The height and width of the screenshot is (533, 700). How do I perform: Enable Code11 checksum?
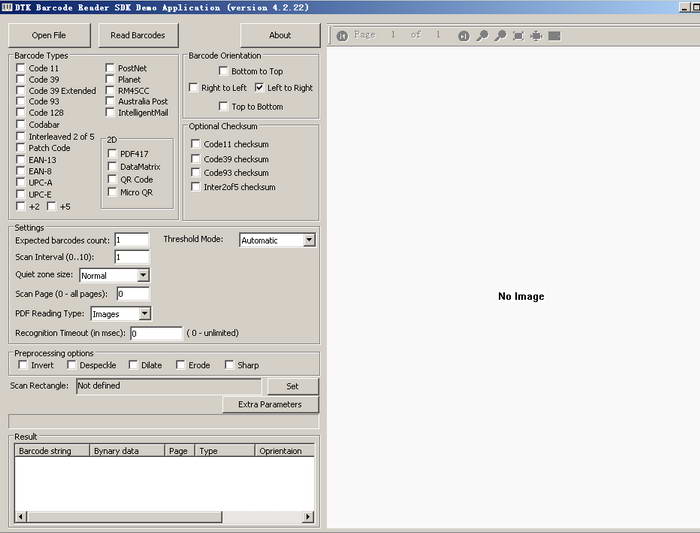(196, 144)
